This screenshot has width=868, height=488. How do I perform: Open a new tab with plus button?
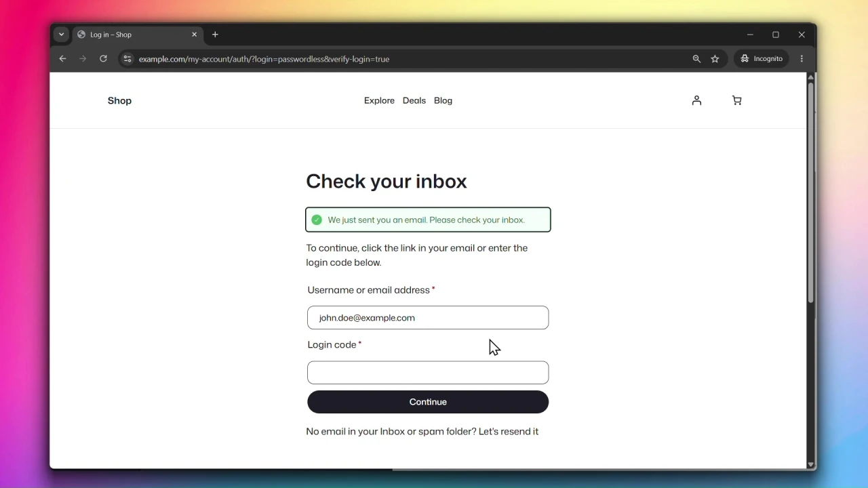click(215, 35)
